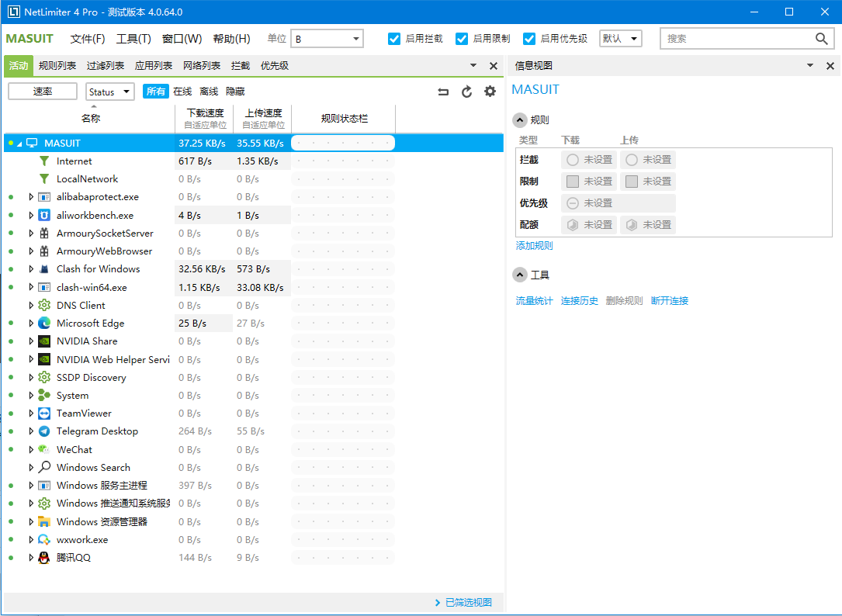Click the alibabaprotect.exe window icon
The height and width of the screenshot is (616, 842).
(44, 197)
